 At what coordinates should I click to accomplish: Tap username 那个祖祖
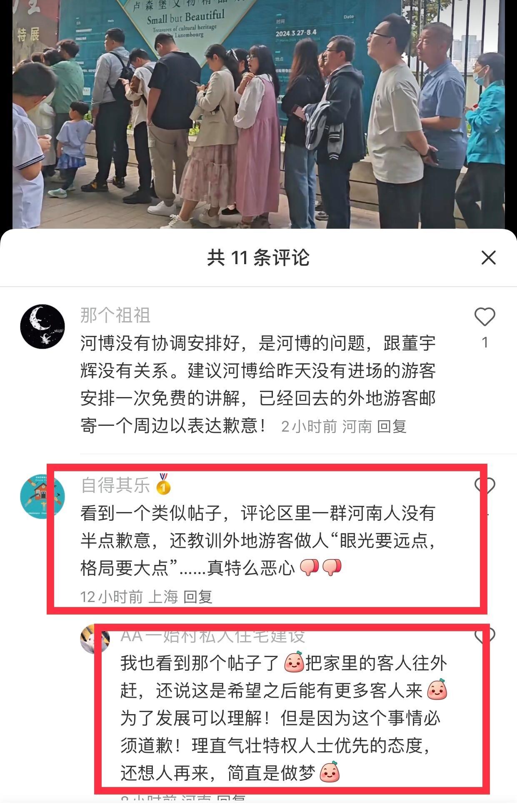coord(115,315)
